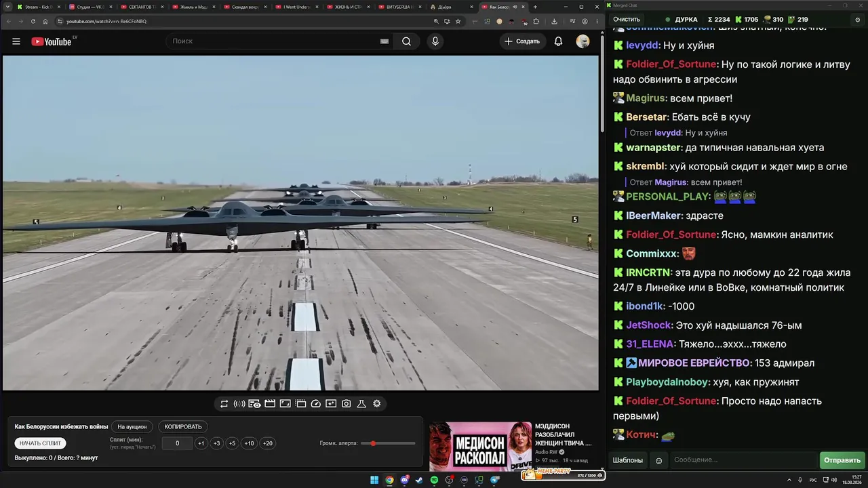Open the YouTube guide hamburger menu
The width and height of the screenshot is (868, 488).
pyautogui.click(x=16, y=41)
